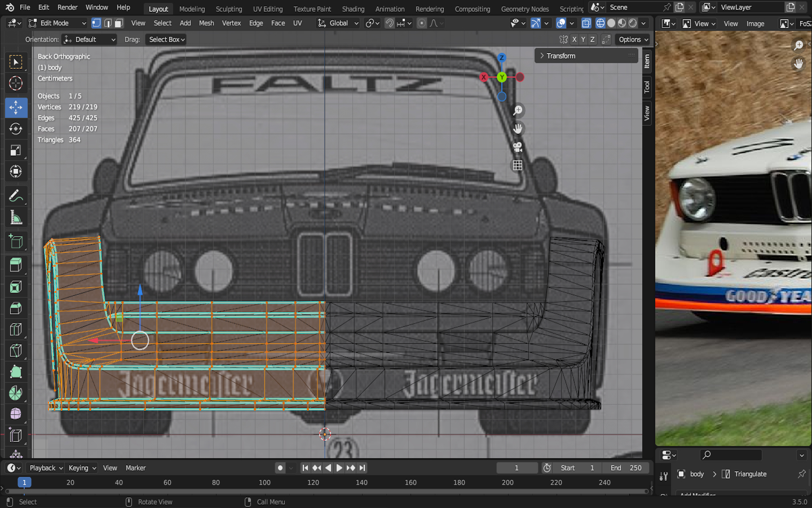Jump to the animation start frame
This screenshot has height=508, width=812.
pyautogui.click(x=305, y=468)
